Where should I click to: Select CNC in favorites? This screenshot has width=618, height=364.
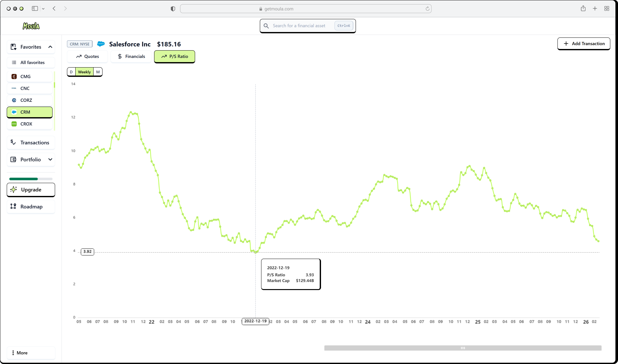pyautogui.click(x=29, y=88)
